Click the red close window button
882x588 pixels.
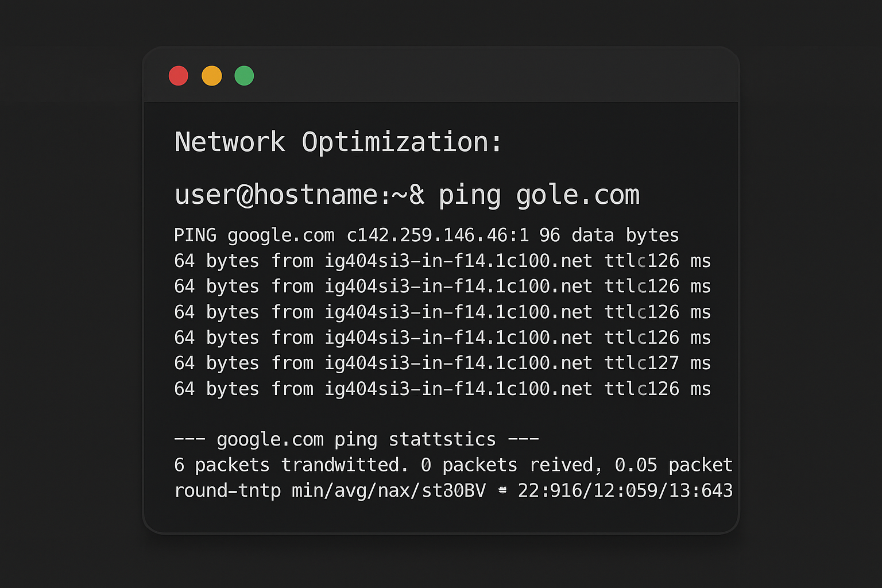(179, 76)
